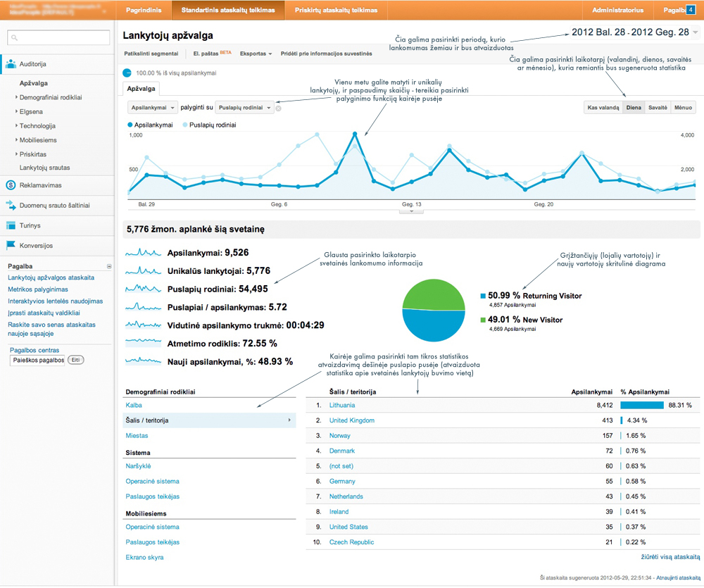
Task: Open United Kingdom country link
Action: click(x=352, y=421)
